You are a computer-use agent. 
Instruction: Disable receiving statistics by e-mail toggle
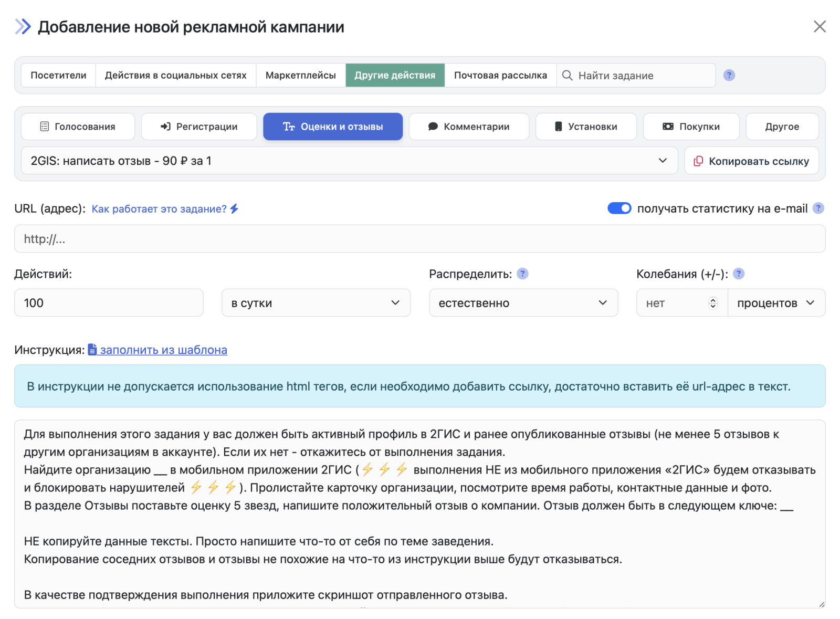coord(619,208)
